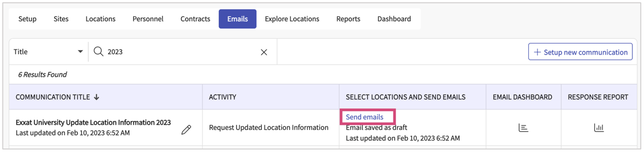The image size is (644, 152).
Task: Click the Send emails link
Action: coord(364,117)
